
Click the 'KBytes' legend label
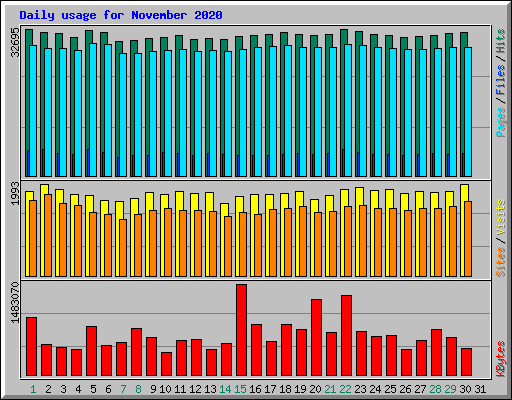pyautogui.click(x=501, y=359)
